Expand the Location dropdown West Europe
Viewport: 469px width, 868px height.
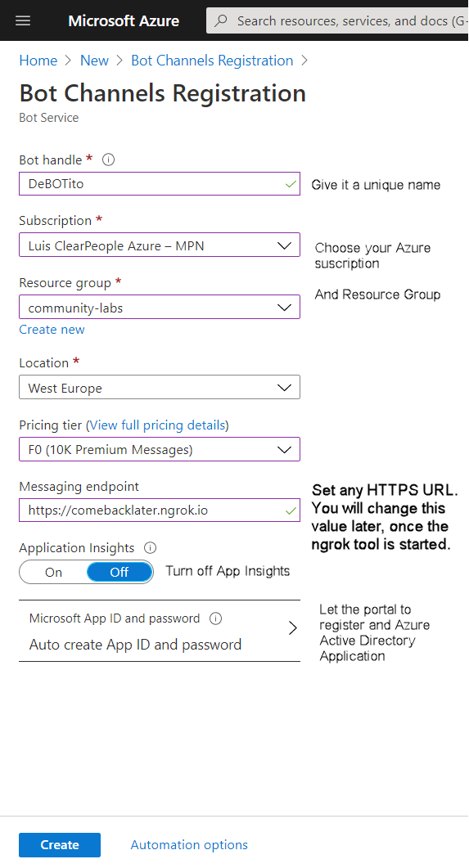click(160, 388)
